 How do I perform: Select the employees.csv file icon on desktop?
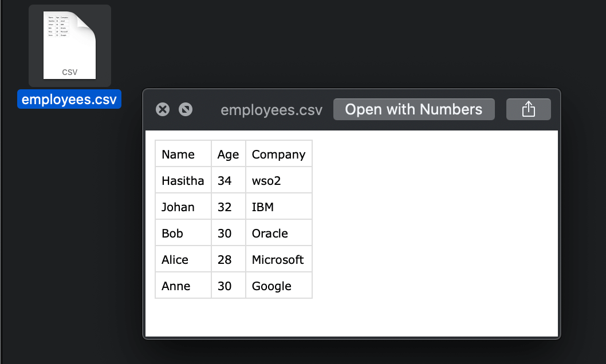click(x=69, y=46)
